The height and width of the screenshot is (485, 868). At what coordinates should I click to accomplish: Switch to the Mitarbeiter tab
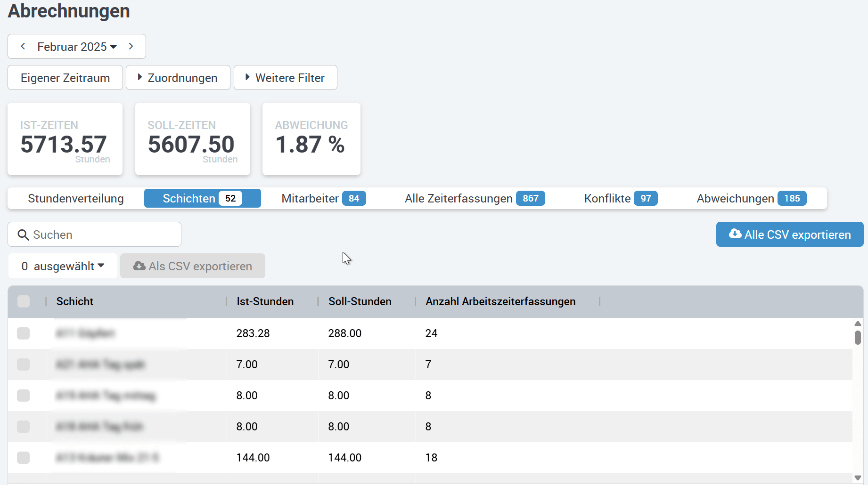pos(310,198)
